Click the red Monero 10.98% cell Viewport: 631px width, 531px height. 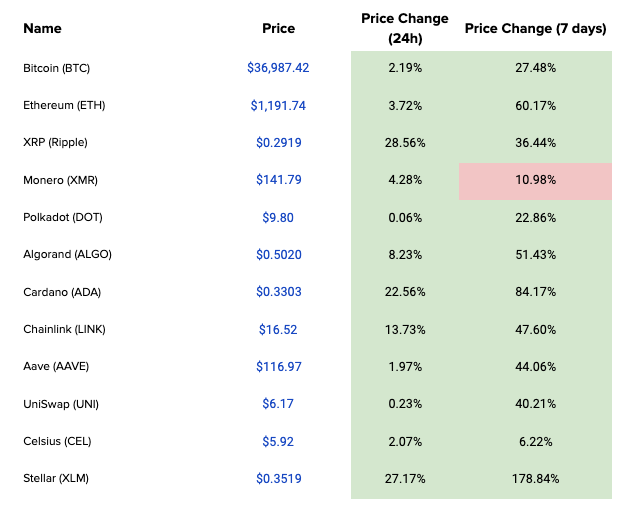535,180
